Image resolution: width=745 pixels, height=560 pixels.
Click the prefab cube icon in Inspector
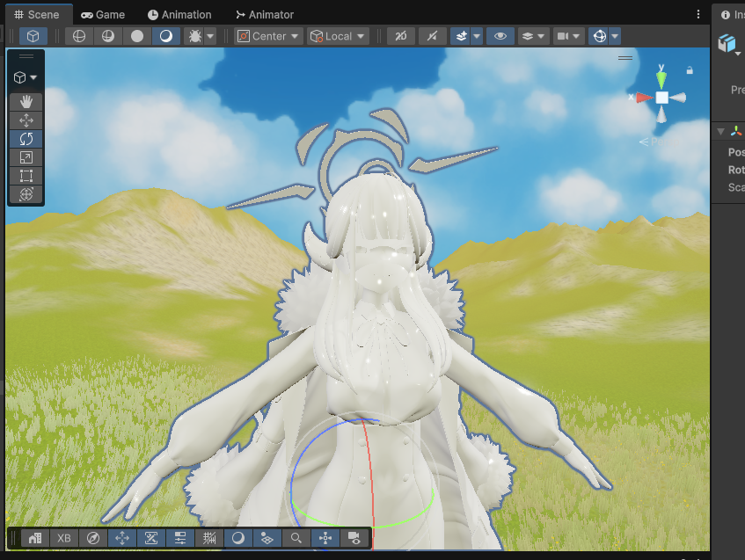point(727,43)
